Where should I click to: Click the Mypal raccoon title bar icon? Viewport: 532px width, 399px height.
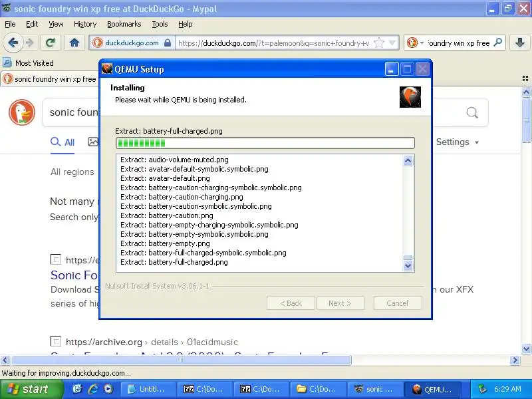point(6,8)
